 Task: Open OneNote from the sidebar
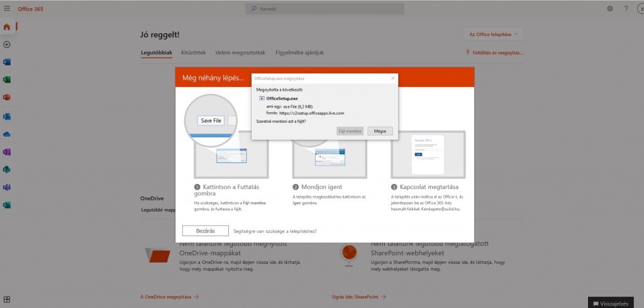click(6, 152)
